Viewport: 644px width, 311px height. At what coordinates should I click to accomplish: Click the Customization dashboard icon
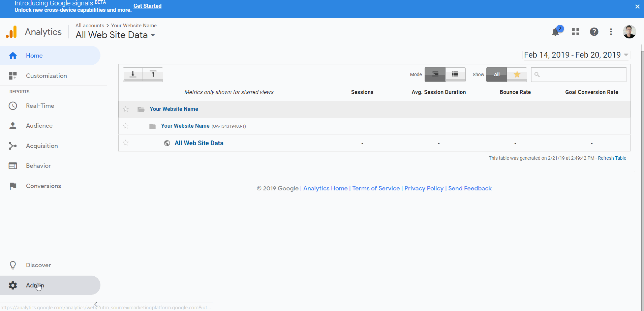pyautogui.click(x=13, y=76)
